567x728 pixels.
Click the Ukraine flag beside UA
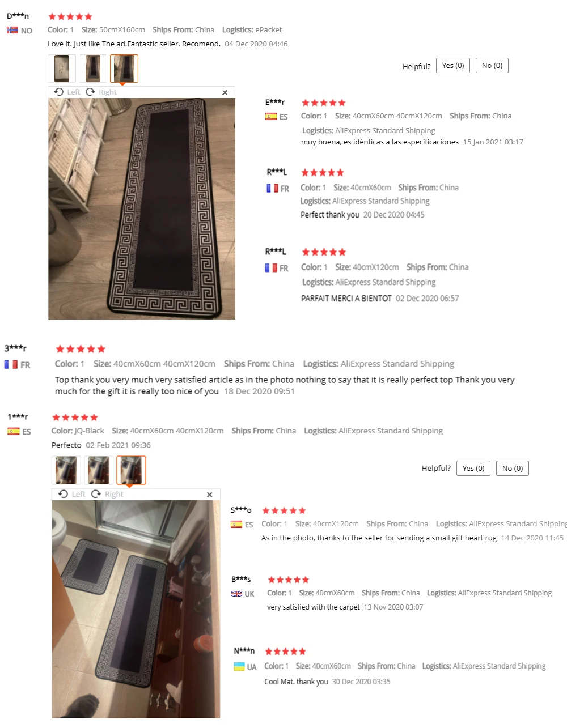point(239,667)
